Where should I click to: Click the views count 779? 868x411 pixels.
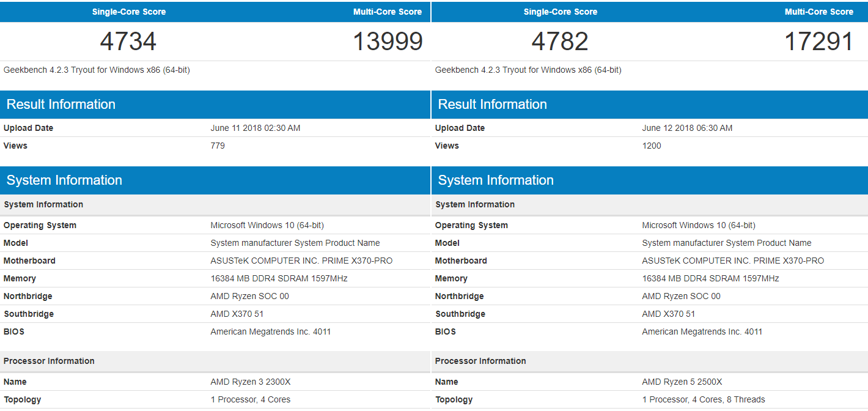[218, 146]
